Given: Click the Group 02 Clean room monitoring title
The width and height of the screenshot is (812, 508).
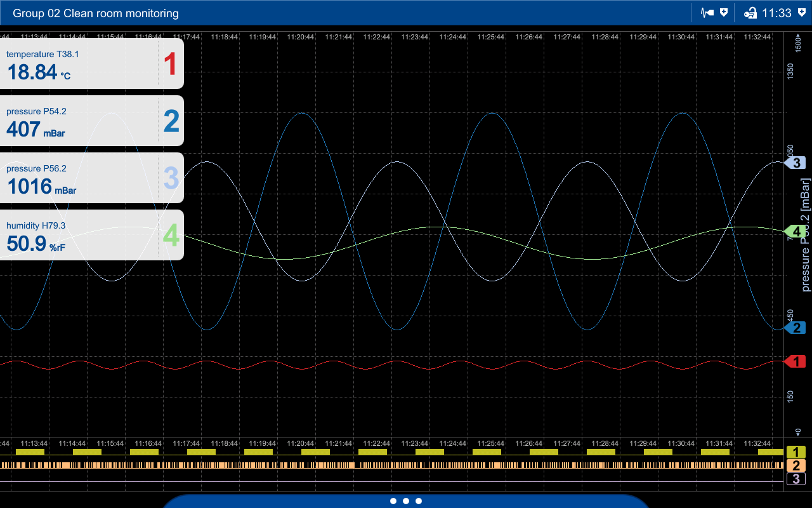Looking at the screenshot, I should pos(96,13).
